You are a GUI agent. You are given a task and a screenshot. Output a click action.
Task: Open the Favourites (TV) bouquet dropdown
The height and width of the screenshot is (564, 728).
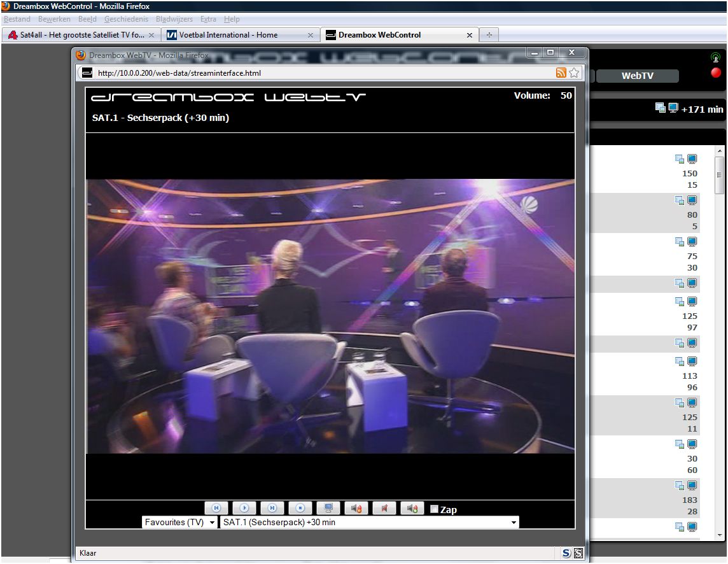(x=179, y=522)
